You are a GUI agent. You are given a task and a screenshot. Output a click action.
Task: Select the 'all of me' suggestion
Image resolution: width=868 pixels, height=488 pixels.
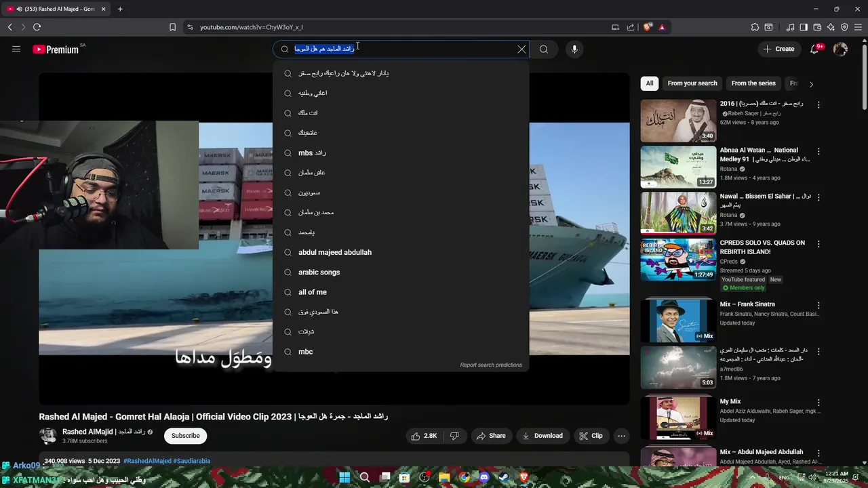[401, 292]
